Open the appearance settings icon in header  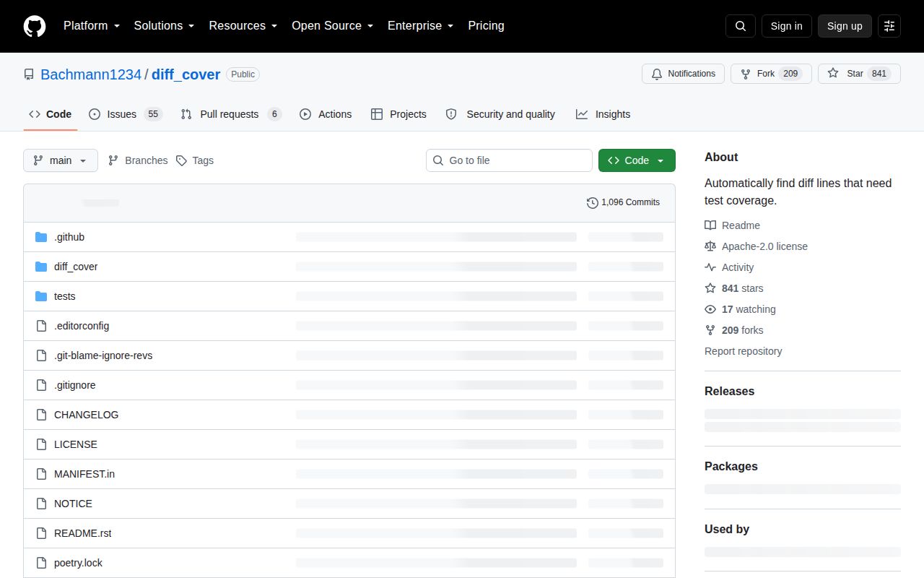pos(889,26)
